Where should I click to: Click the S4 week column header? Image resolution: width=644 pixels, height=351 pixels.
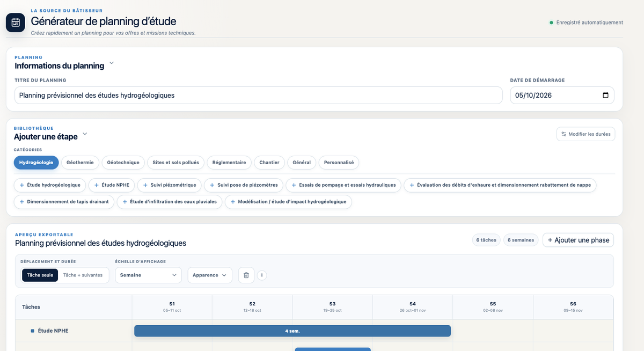(413, 306)
